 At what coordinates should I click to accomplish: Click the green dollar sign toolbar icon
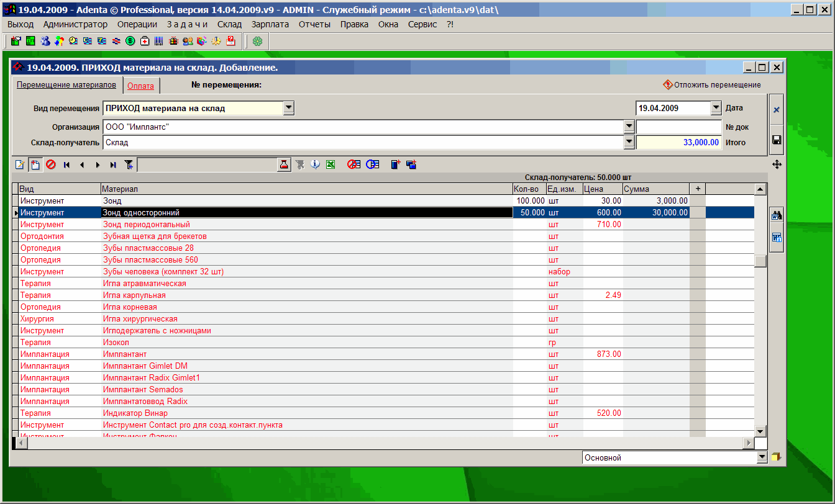pyautogui.click(x=130, y=42)
